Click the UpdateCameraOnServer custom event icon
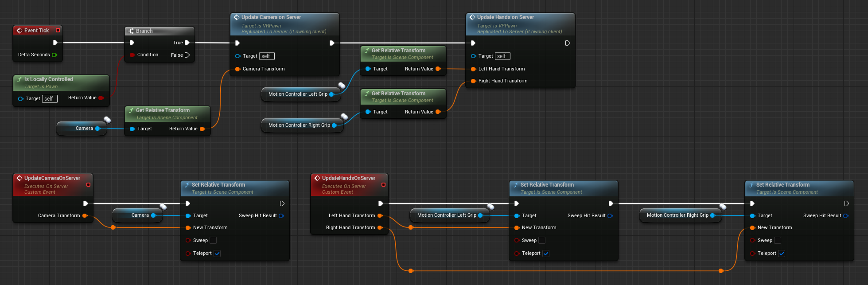This screenshot has height=285, width=868. pyautogui.click(x=19, y=178)
